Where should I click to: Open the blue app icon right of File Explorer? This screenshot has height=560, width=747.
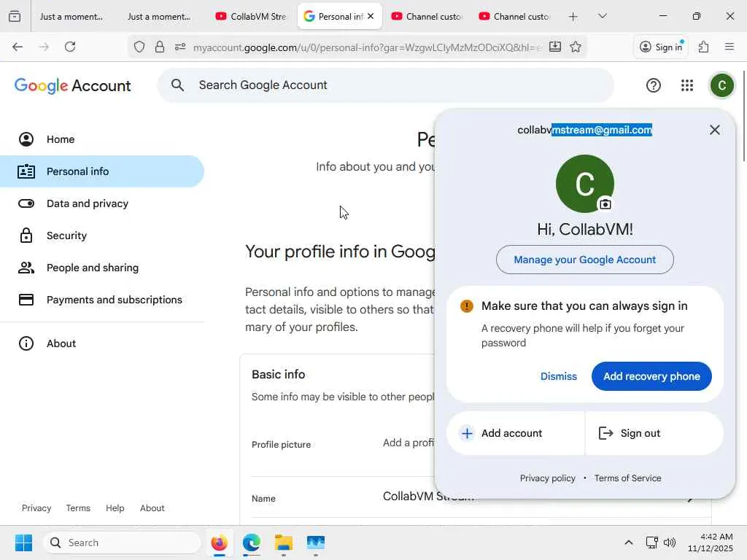point(315,542)
